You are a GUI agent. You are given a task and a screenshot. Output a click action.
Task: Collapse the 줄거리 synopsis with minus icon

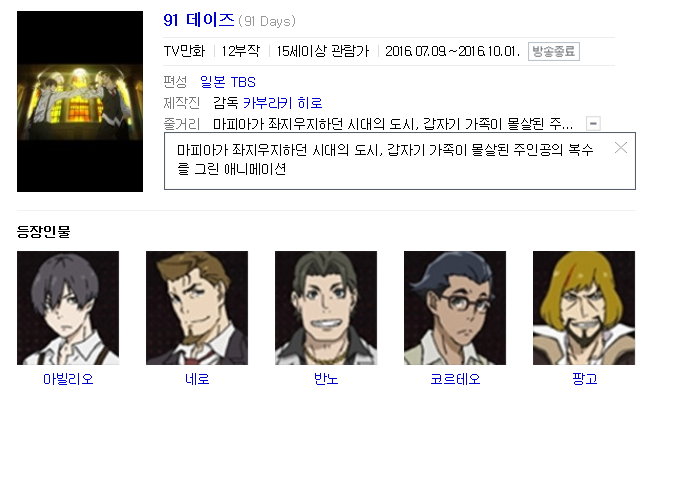tap(593, 124)
